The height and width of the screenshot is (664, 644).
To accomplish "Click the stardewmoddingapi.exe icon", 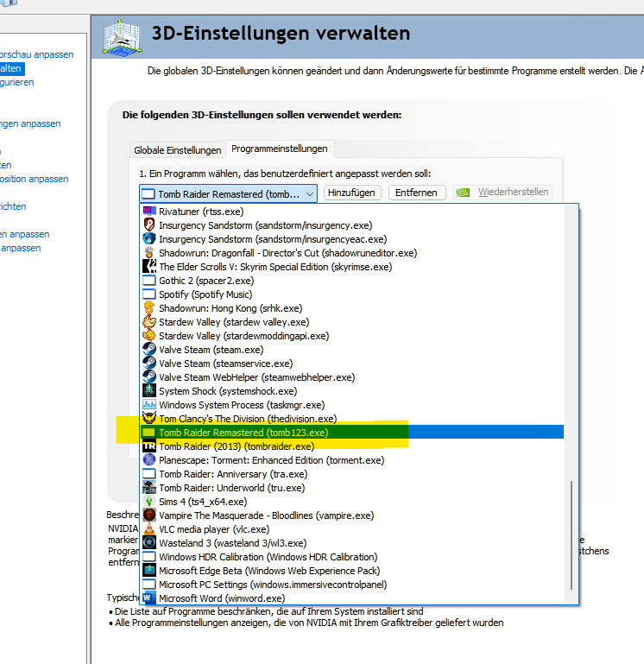I will [x=149, y=335].
